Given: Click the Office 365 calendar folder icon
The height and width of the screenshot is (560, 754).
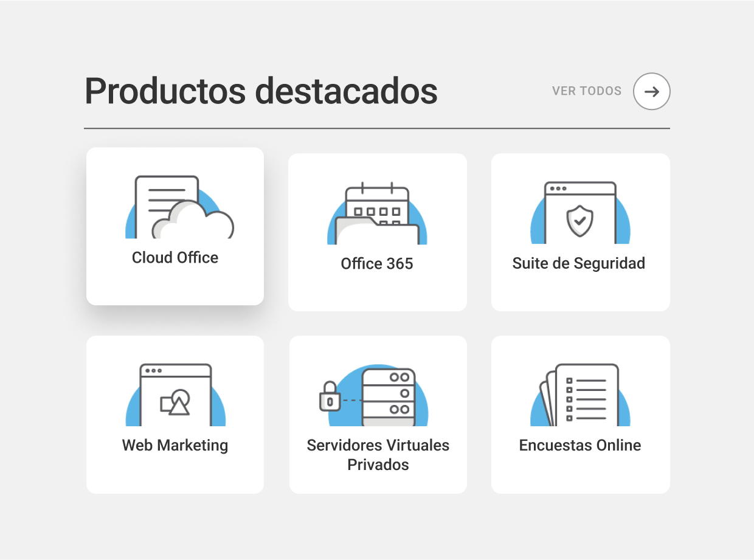Looking at the screenshot, I should [x=377, y=214].
